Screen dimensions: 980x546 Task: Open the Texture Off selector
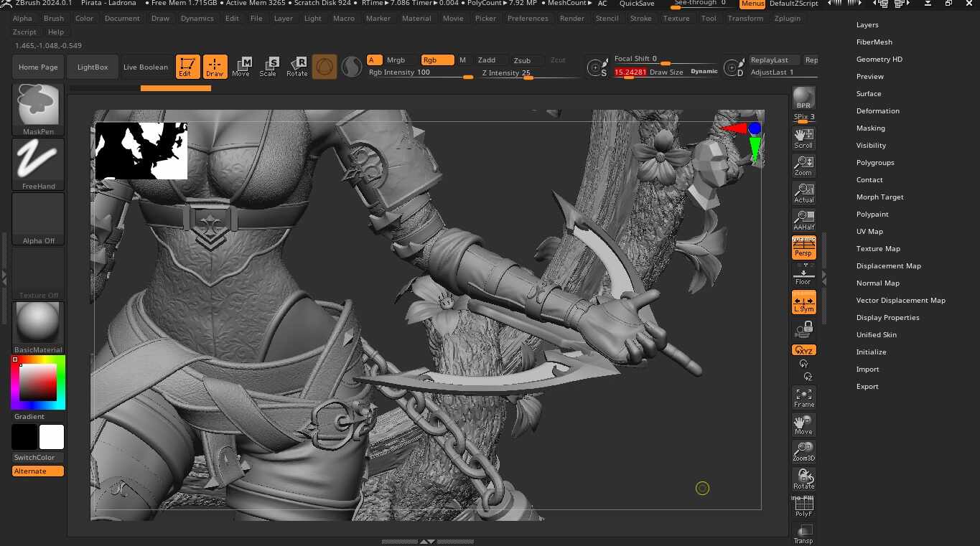pos(38,273)
